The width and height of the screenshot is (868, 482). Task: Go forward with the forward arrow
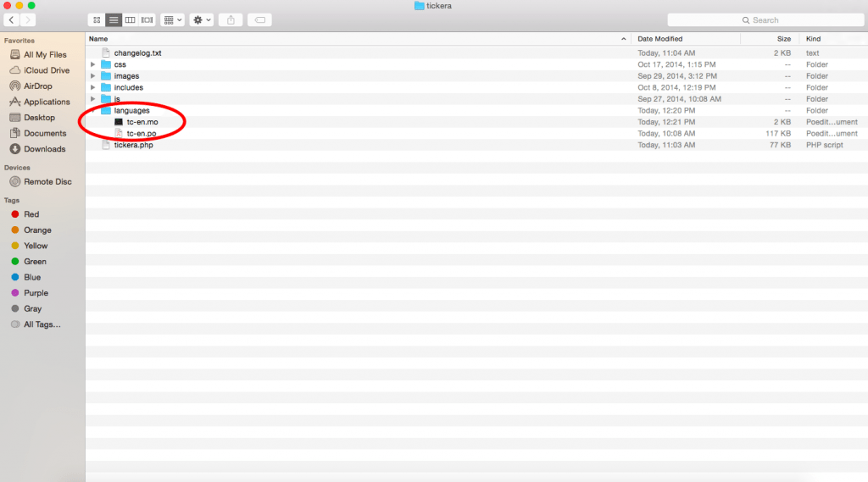[x=28, y=20]
